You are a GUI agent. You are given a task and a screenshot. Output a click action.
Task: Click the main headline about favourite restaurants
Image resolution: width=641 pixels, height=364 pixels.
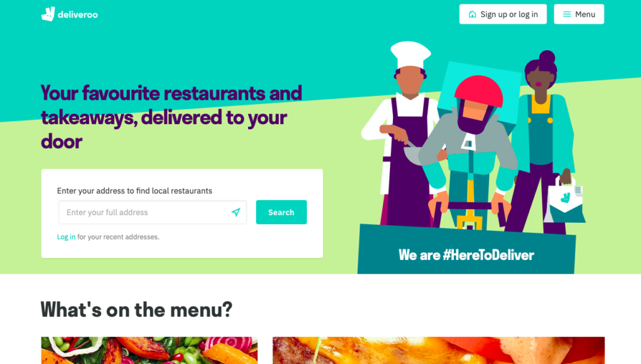point(171,117)
